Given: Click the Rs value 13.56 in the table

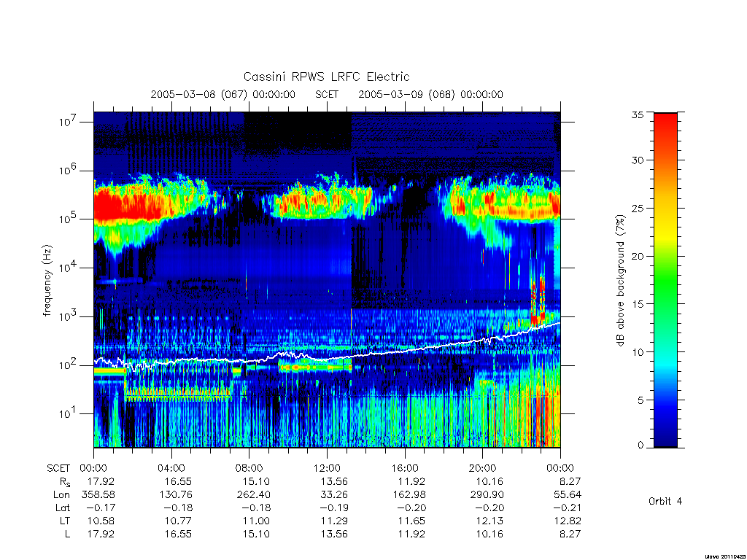Looking at the screenshot, I should point(334,481).
